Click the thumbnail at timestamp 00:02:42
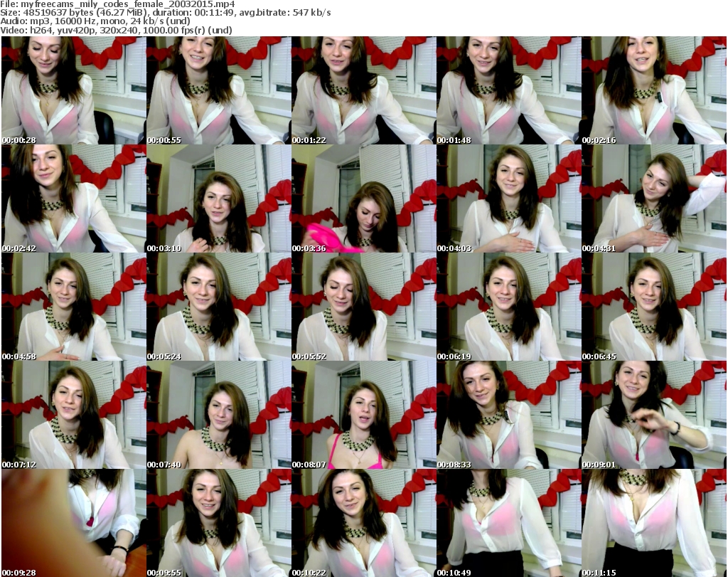The height and width of the screenshot is (577, 728). 74,198
